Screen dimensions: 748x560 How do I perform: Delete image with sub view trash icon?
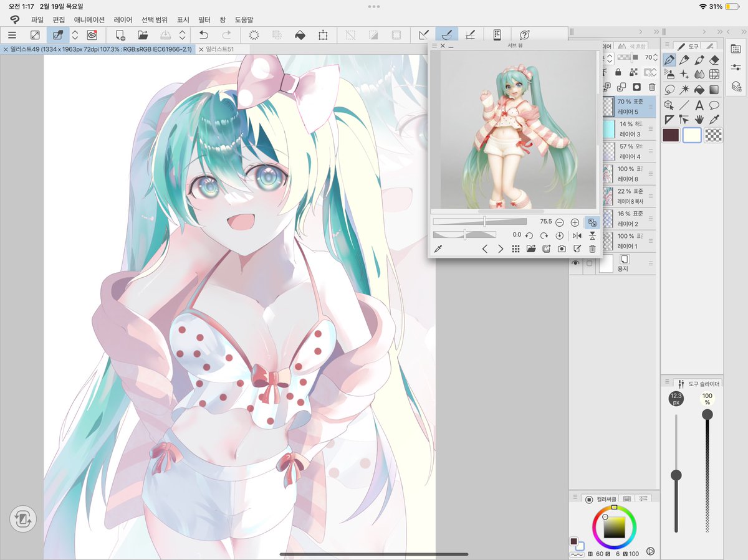coord(592,249)
